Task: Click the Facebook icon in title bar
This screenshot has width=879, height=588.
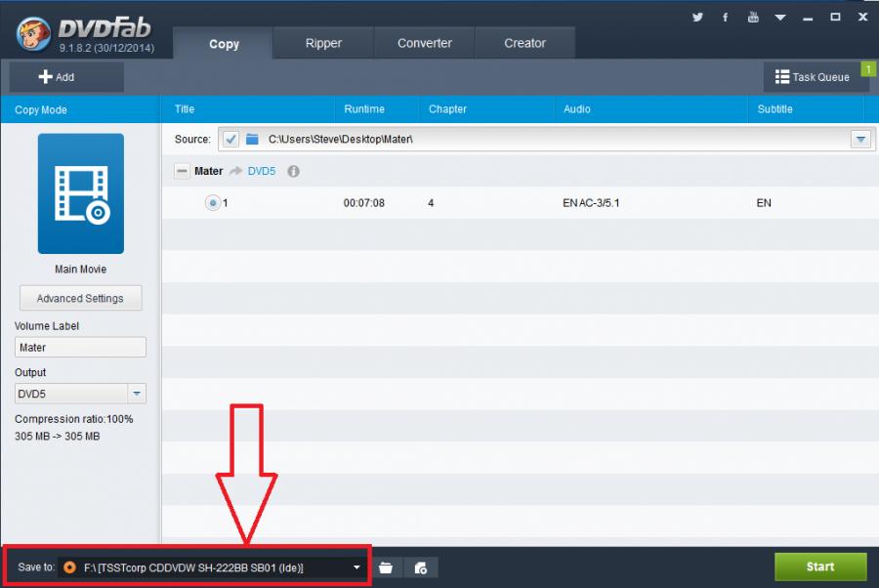Action: click(x=725, y=17)
